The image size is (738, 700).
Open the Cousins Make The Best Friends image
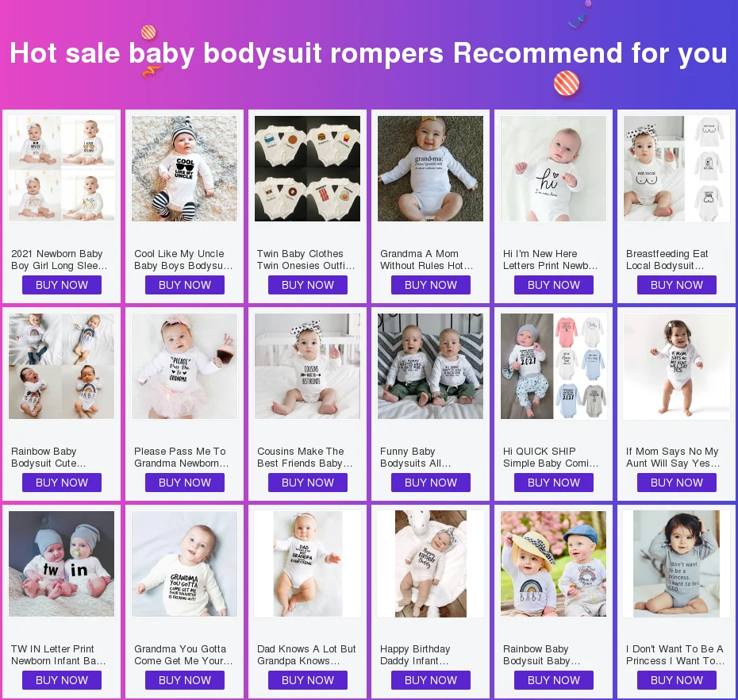[x=307, y=366]
